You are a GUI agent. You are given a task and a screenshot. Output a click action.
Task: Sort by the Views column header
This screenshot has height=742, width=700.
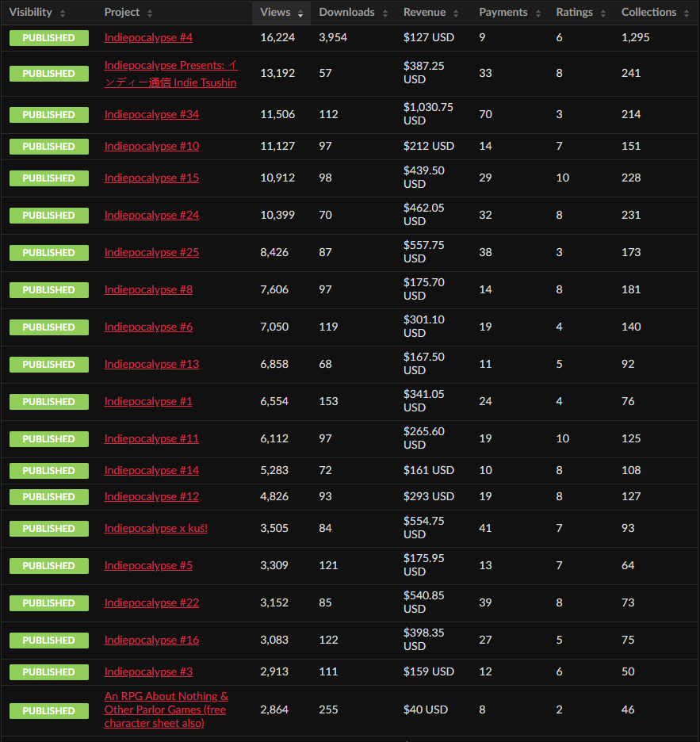pos(281,13)
